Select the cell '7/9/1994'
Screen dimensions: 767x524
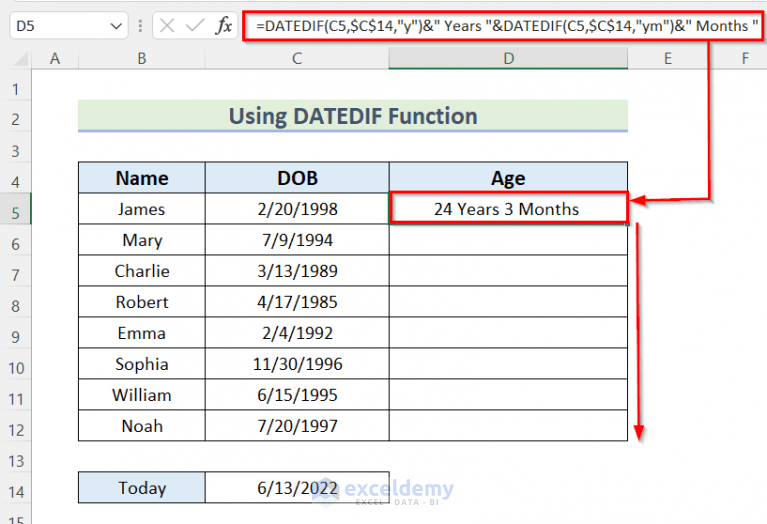[297, 240]
